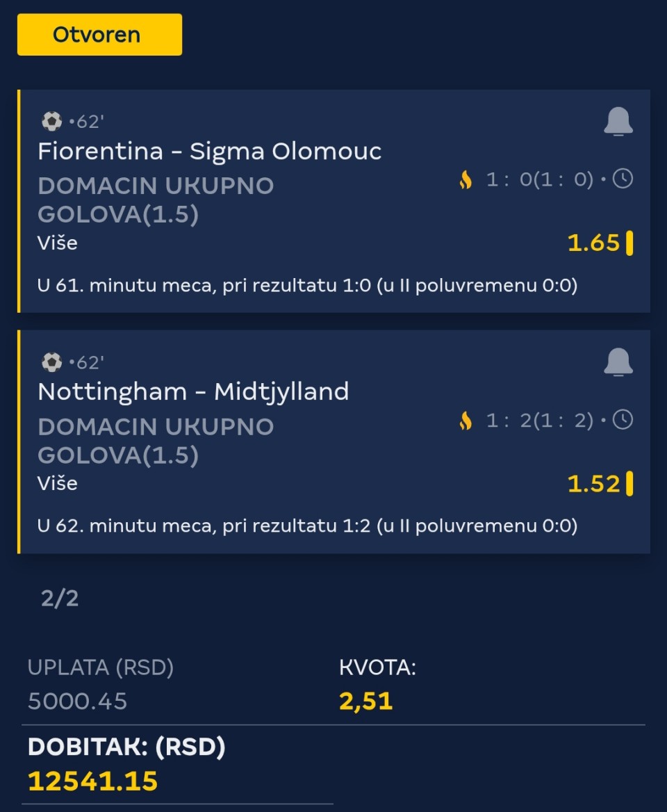Open Fiorentina - Sigma Olomouc match title
Viewport: 667px width, 812px height.
(x=209, y=152)
